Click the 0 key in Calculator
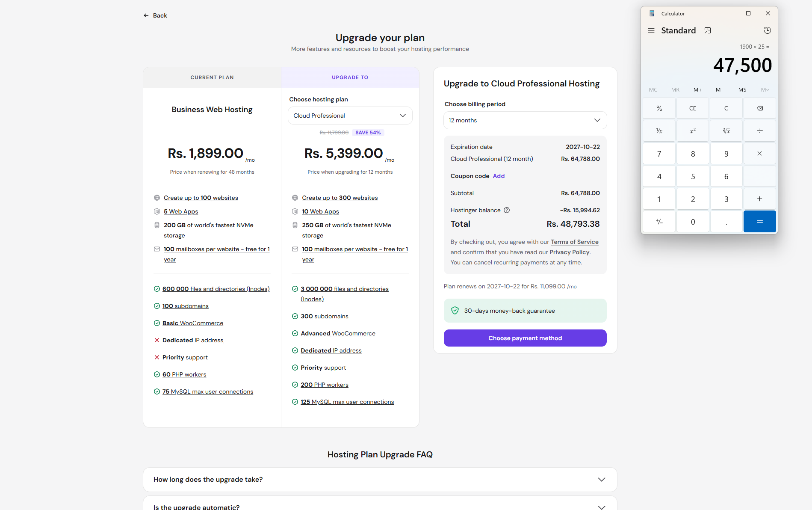The image size is (812, 510). pyautogui.click(x=693, y=222)
